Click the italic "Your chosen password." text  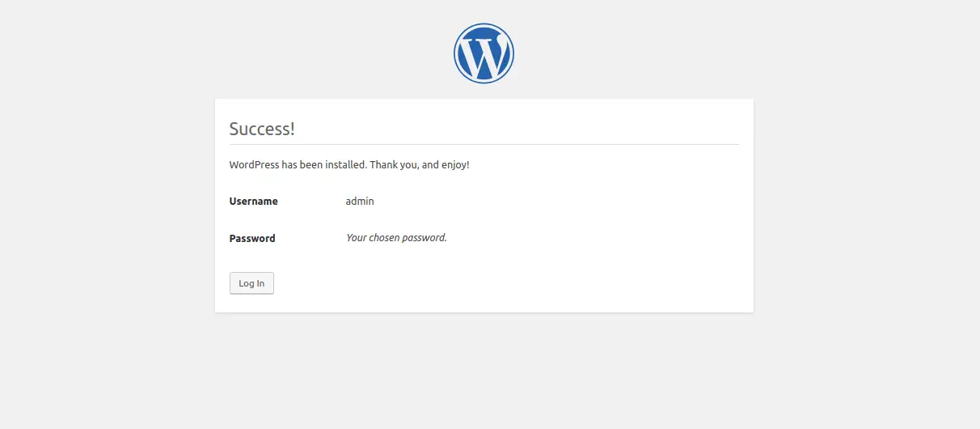pyautogui.click(x=396, y=238)
